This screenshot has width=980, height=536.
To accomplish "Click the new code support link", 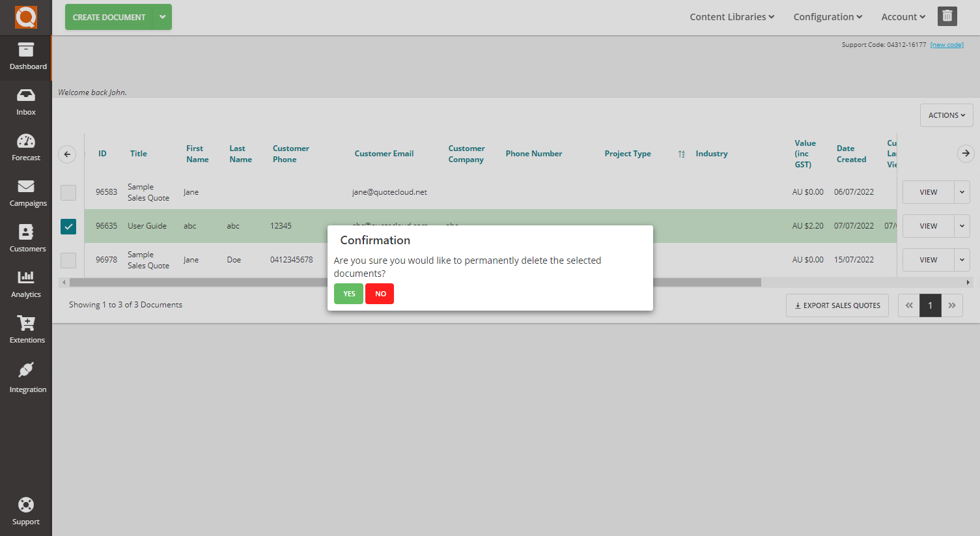I will click(947, 44).
